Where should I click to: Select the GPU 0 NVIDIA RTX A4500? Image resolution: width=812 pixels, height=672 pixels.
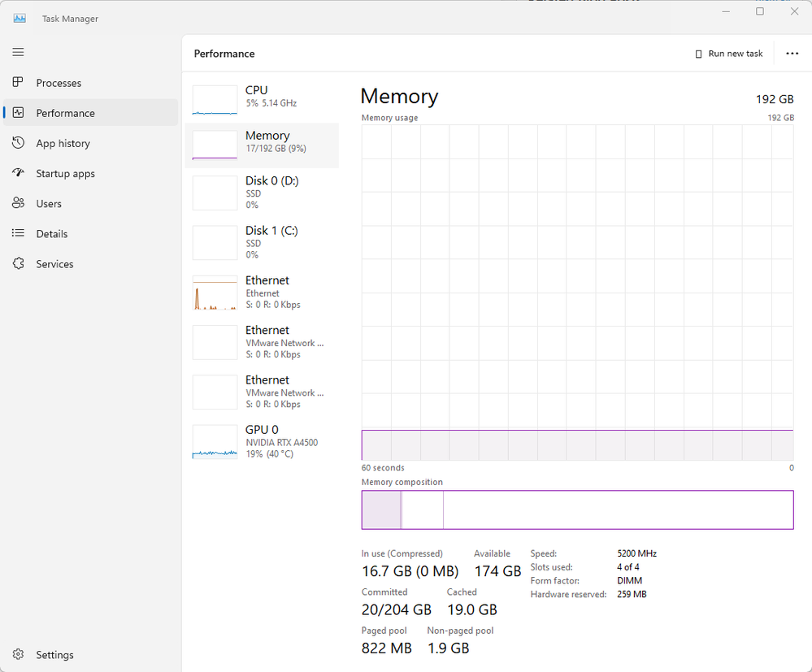pyautogui.click(x=262, y=441)
